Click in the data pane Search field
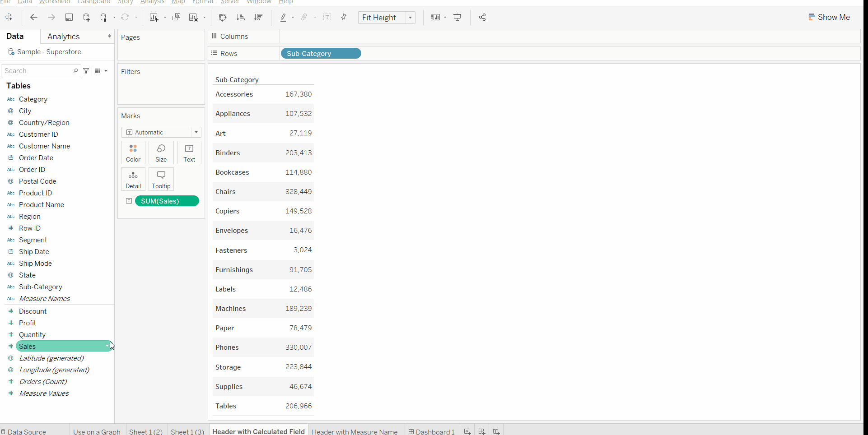868x435 pixels. point(41,71)
